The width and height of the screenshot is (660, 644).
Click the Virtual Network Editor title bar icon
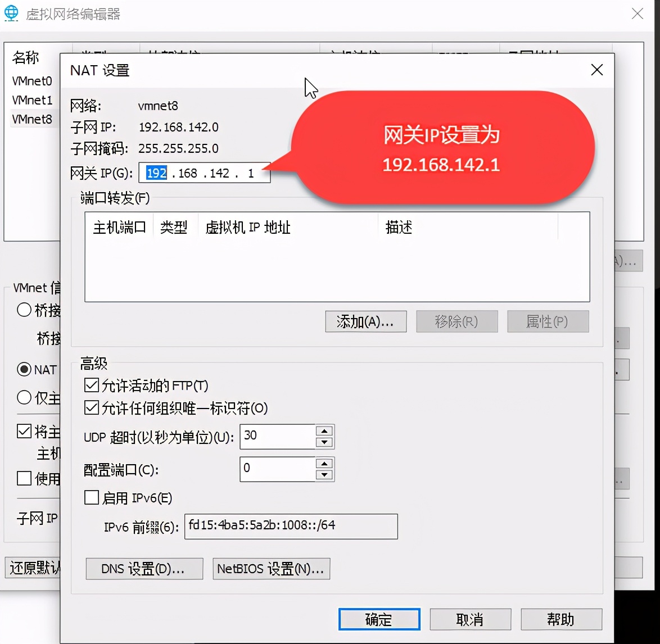coord(11,12)
